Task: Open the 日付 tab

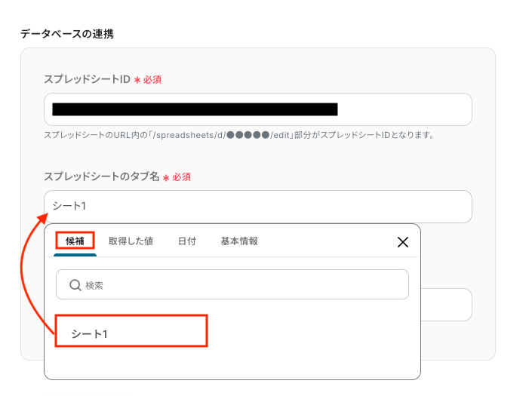Action: (x=187, y=241)
